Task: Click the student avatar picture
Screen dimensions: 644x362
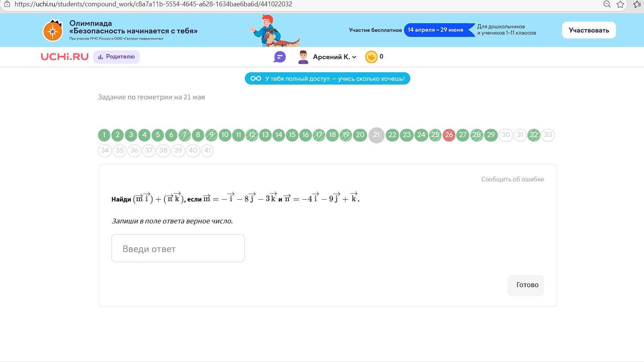Action: point(303,57)
